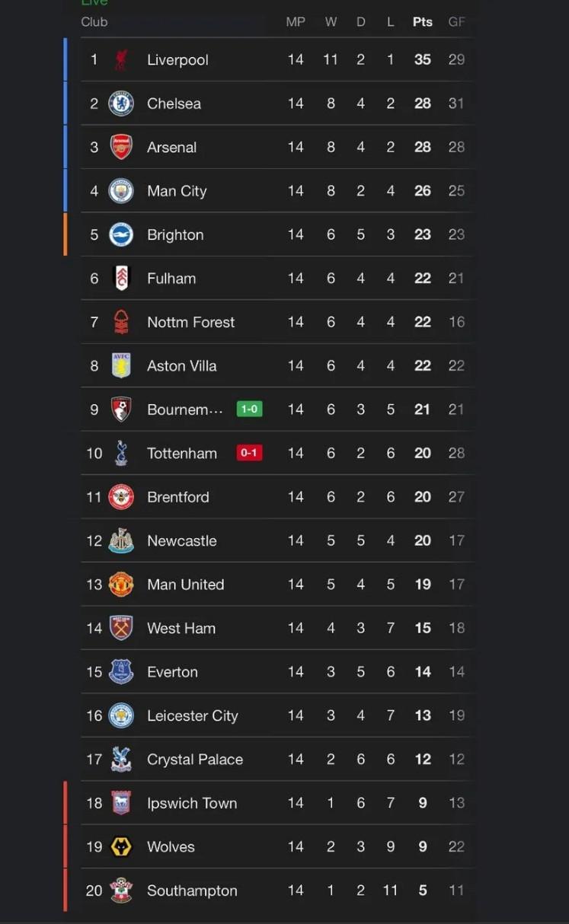Click the Liverpool club crest
The image size is (569, 924).
121,59
